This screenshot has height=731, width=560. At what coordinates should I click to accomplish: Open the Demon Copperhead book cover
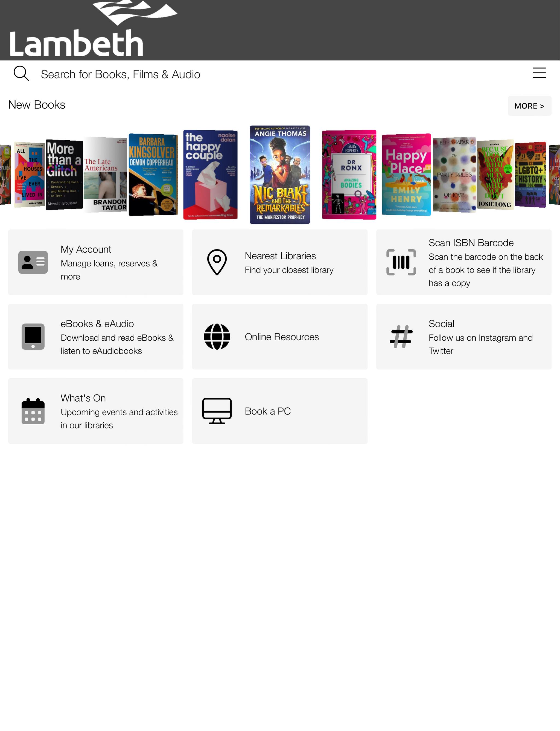153,175
